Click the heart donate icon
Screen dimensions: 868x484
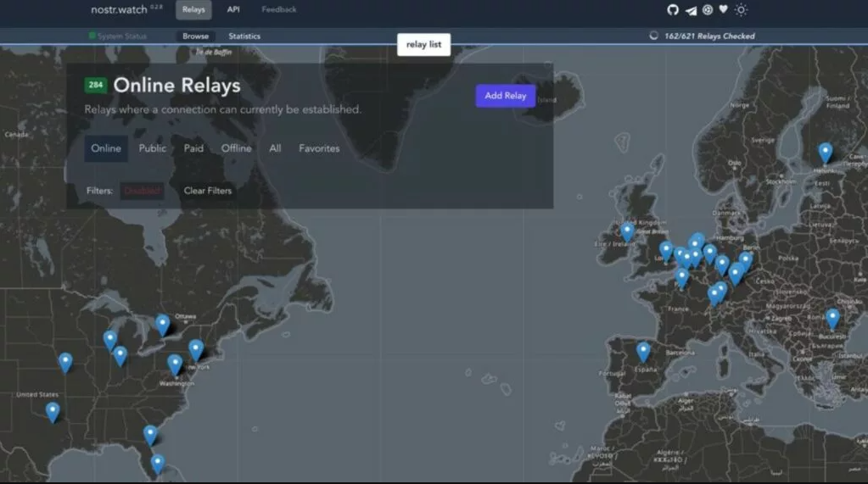[724, 10]
